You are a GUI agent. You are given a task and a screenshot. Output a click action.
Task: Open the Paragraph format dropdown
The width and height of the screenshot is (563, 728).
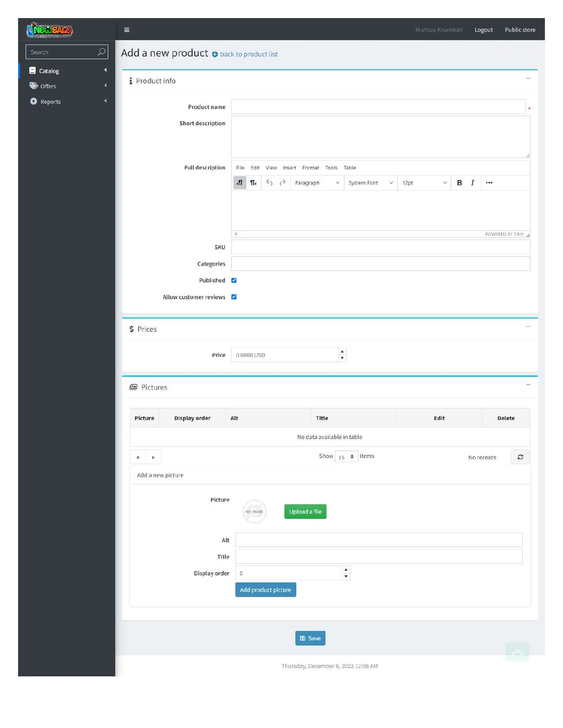317,183
